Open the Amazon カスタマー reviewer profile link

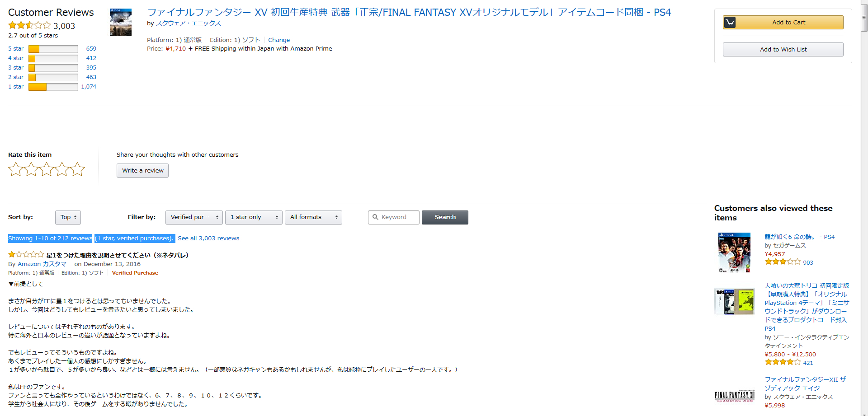click(45, 264)
